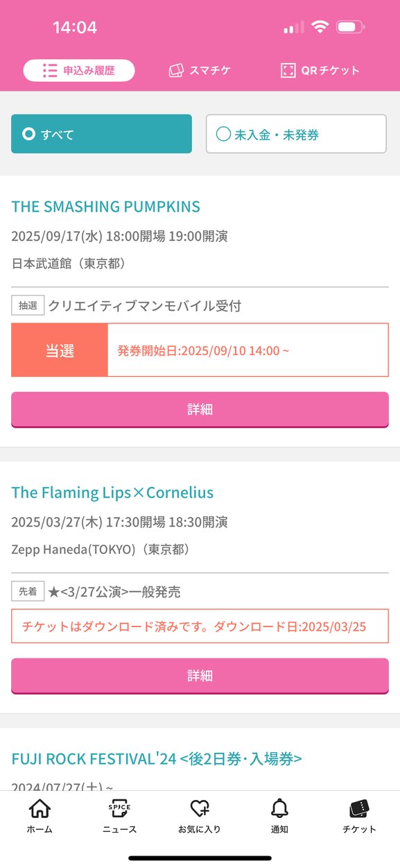Tap the QRチケット scan-frame icon
Viewport: 400px width, 868px height.
288,71
